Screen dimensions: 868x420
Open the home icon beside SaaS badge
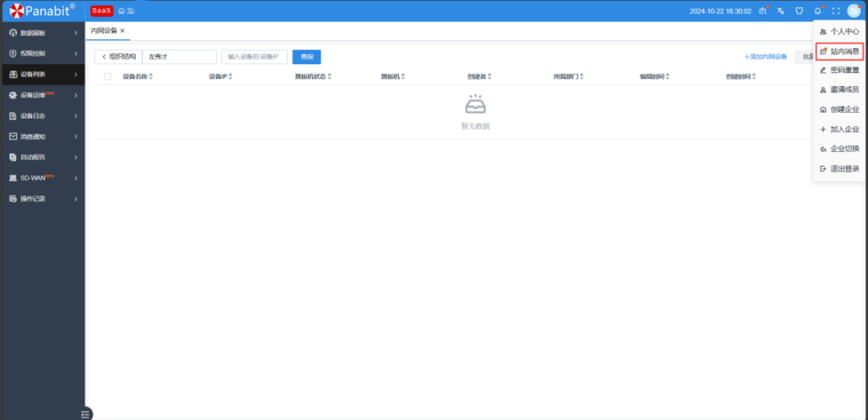122,11
